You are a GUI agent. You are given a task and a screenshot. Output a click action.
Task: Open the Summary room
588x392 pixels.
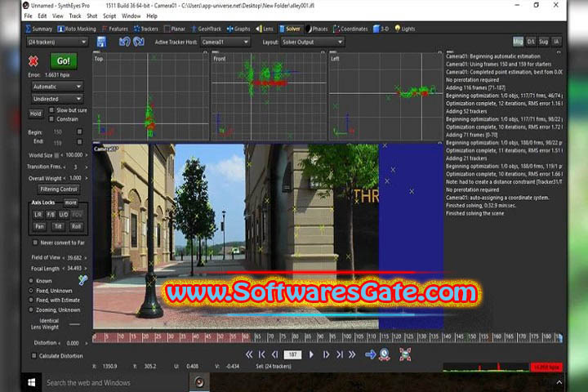(x=39, y=29)
